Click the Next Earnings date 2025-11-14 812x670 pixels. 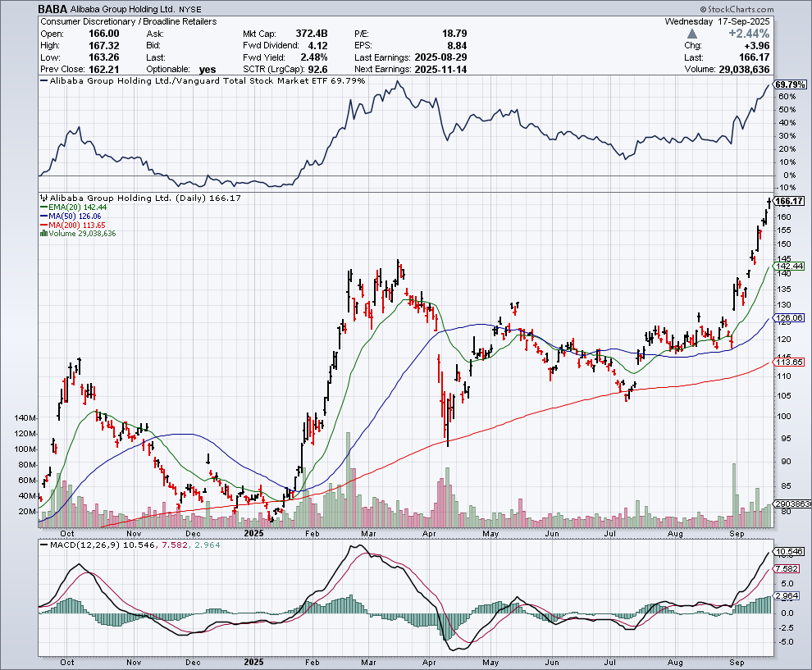click(440, 70)
